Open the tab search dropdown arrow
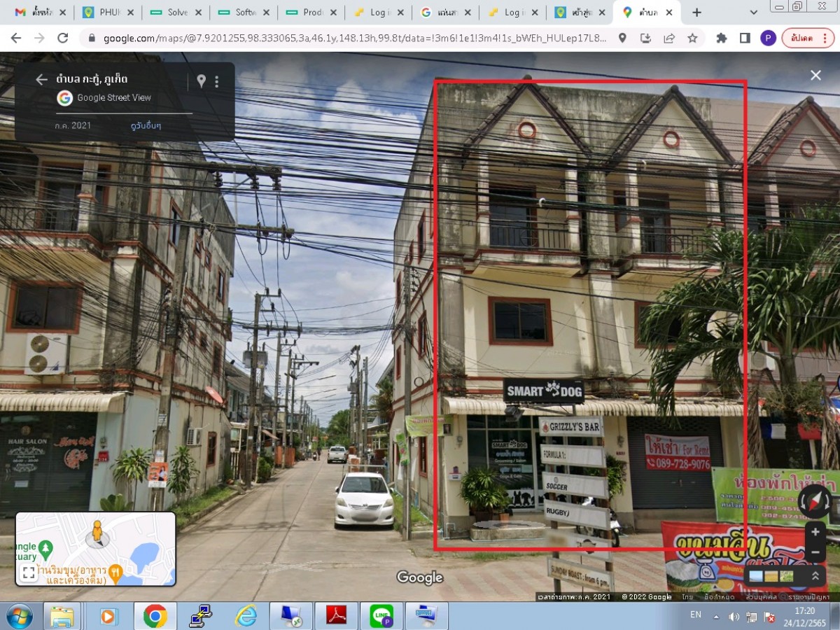Screen dimensions: 840x630 754,13
